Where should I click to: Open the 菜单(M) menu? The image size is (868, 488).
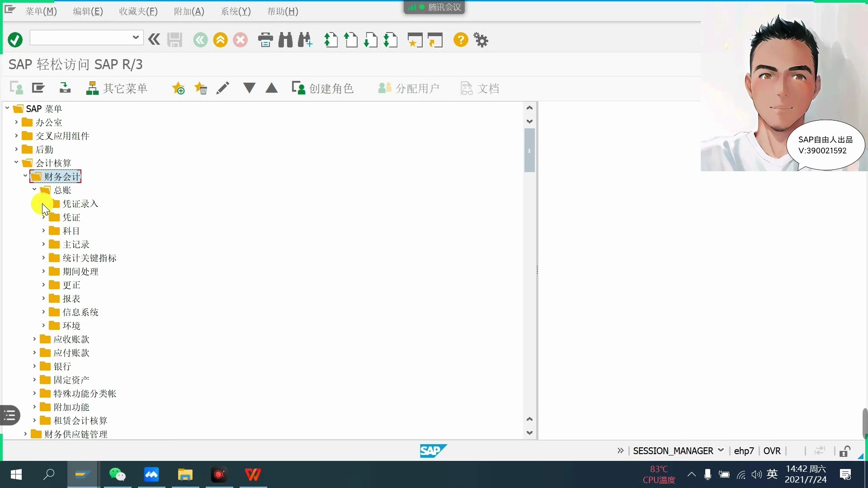(x=41, y=11)
